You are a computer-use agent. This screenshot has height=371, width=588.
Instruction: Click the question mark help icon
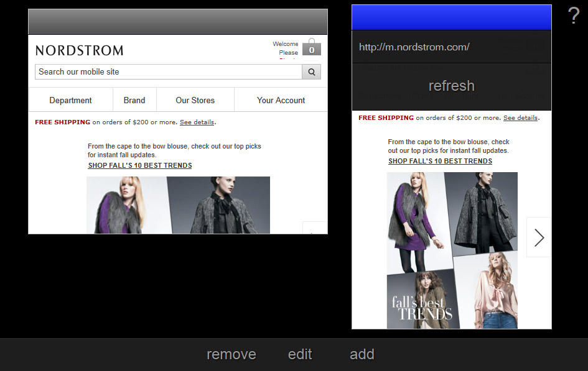point(574,16)
